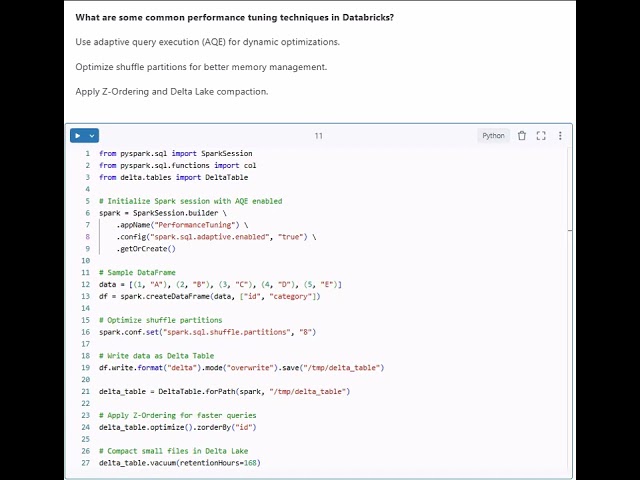This screenshot has width=640, height=480.
Task: Click code line 2 importing col
Action: [x=178, y=165]
